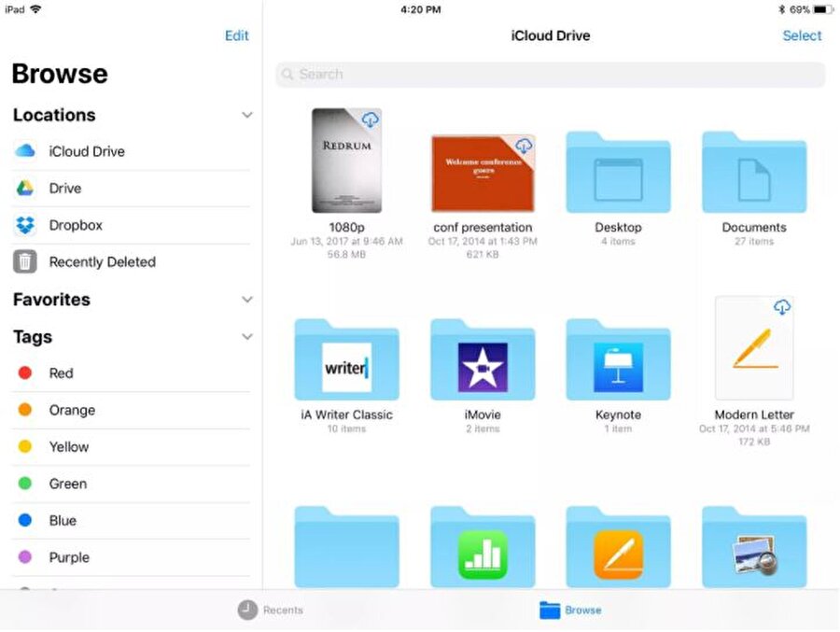This screenshot has width=840, height=632.
Task: Collapse the Tags section
Action: 247,336
